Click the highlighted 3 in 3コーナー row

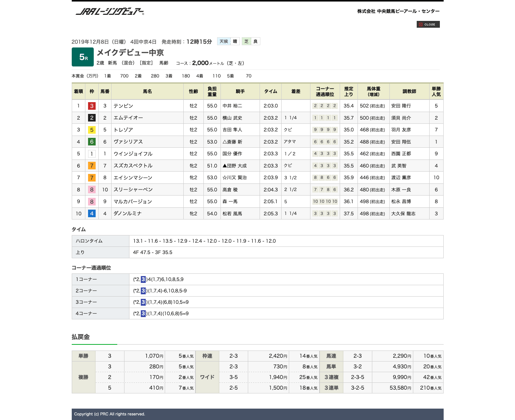click(x=143, y=302)
